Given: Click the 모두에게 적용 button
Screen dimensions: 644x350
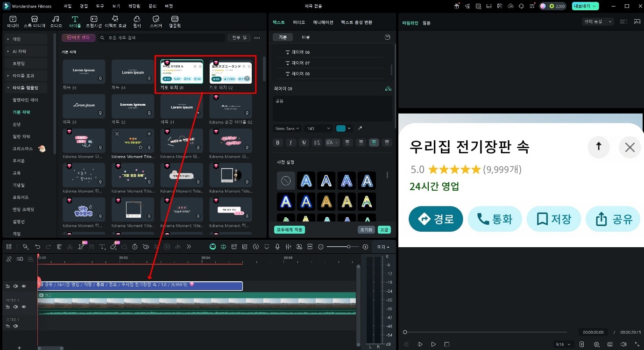Looking at the screenshot, I should tap(290, 229).
